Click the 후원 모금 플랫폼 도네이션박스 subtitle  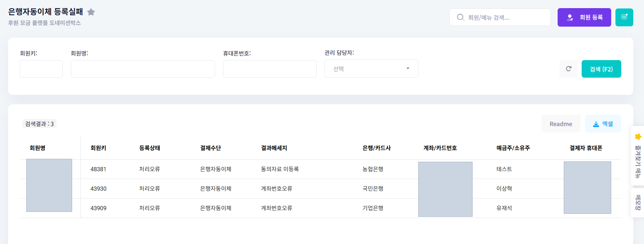(x=44, y=23)
